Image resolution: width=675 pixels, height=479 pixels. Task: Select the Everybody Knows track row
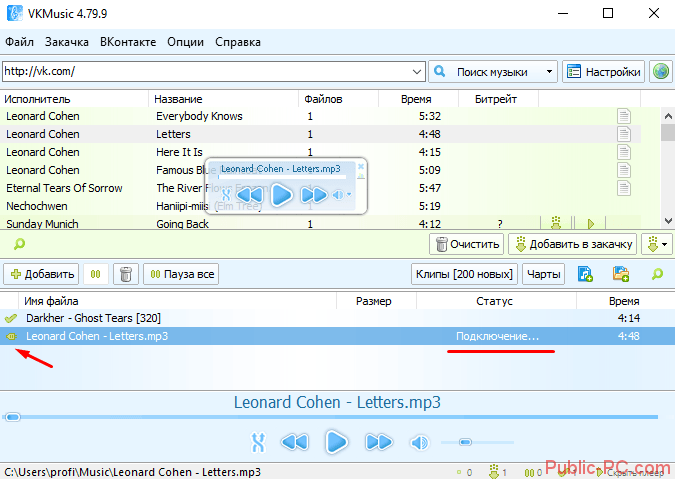tap(320, 116)
